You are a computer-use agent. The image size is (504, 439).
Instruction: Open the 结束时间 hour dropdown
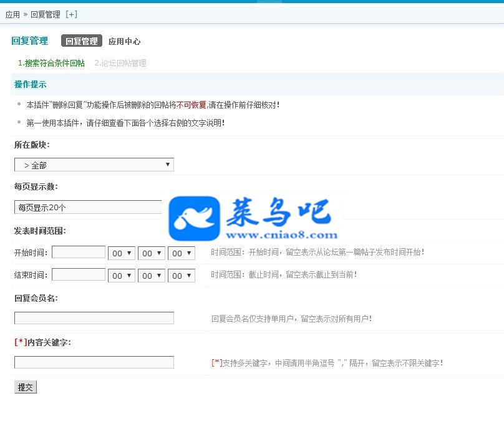point(122,276)
